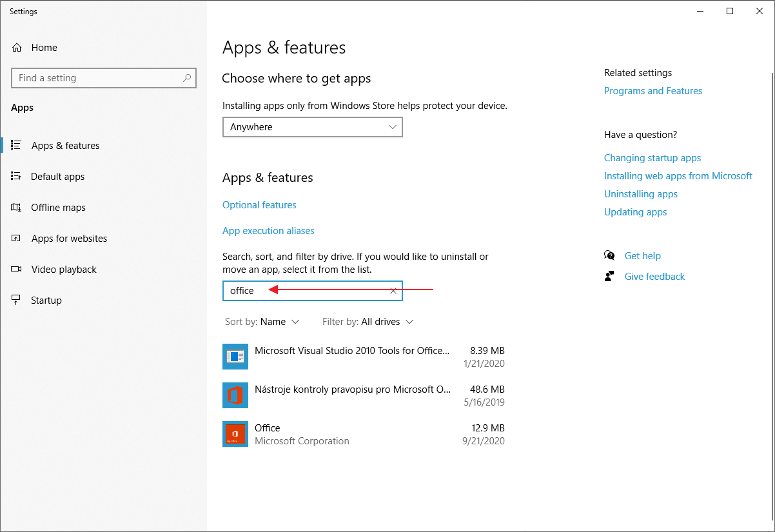The height and width of the screenshot is (532, 775).
Task: Switch to Apps for websites page
Action: click(x=70, y=239)
